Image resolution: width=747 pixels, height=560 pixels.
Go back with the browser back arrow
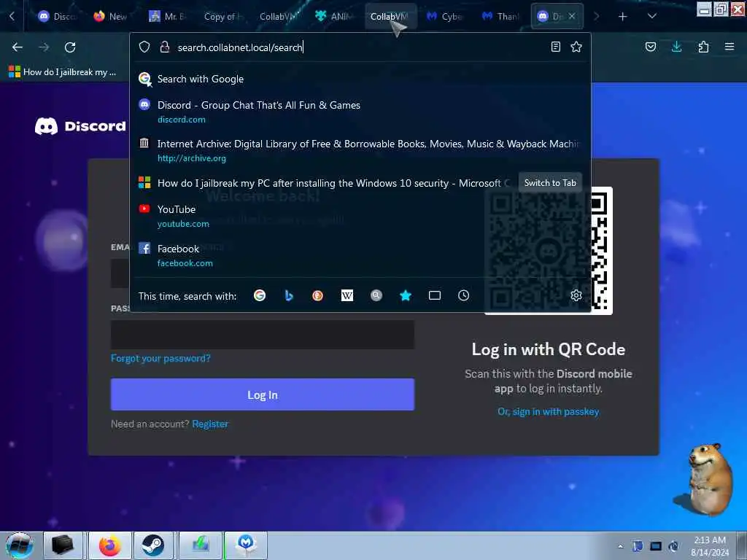pos(18,47)
